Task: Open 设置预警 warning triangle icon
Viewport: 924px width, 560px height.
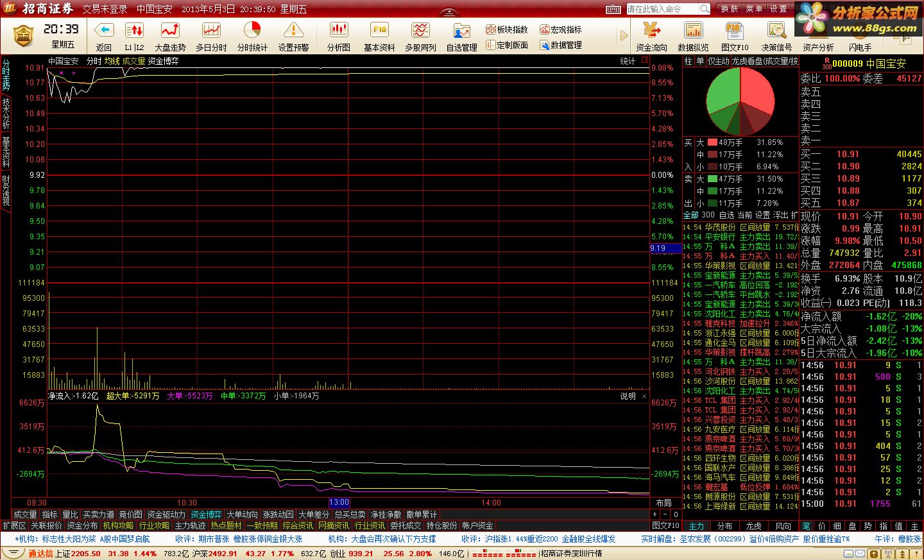Action: [293, 30]
